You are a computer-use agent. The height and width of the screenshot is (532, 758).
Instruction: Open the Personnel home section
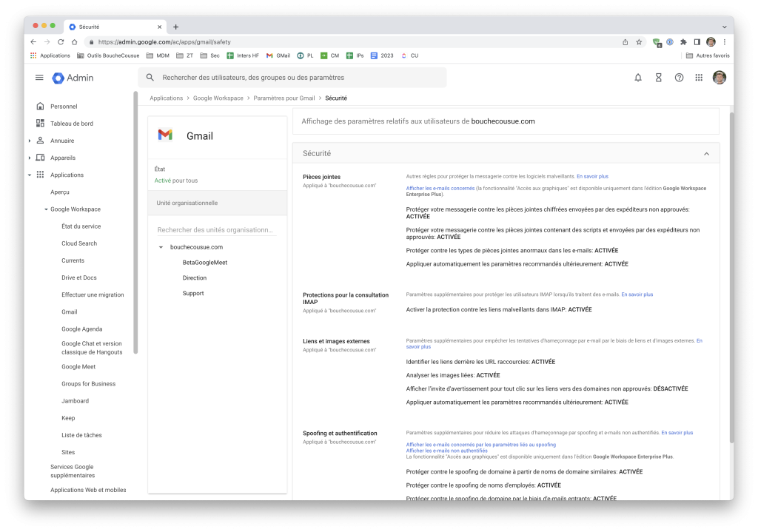point(64,107)
